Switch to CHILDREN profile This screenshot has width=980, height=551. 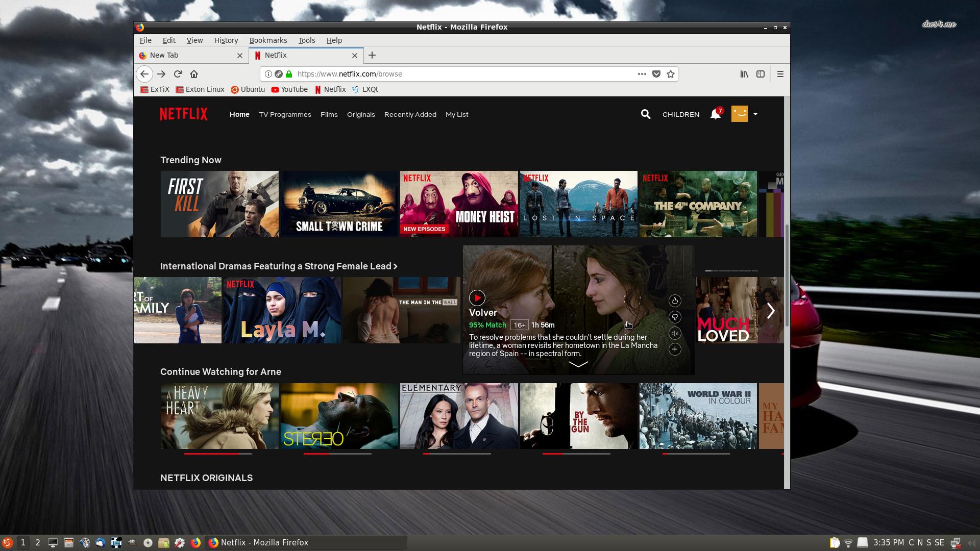pos(681,114)
